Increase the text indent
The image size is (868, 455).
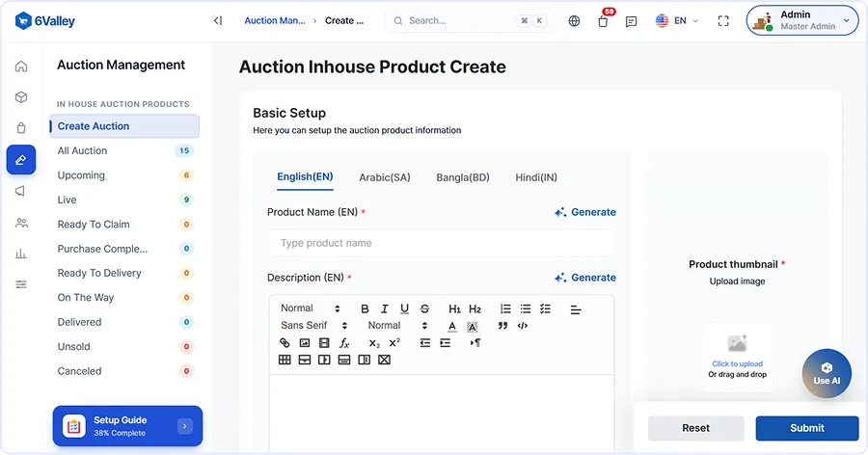[445, 342]
